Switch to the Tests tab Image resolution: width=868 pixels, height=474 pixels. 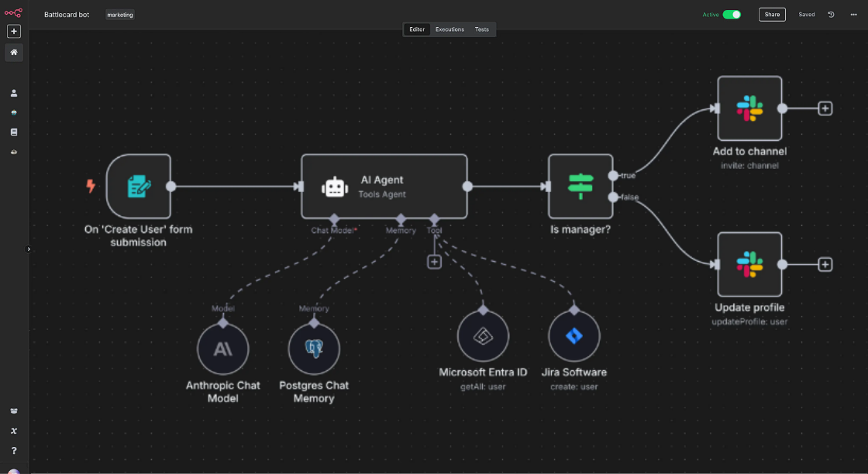482,29
